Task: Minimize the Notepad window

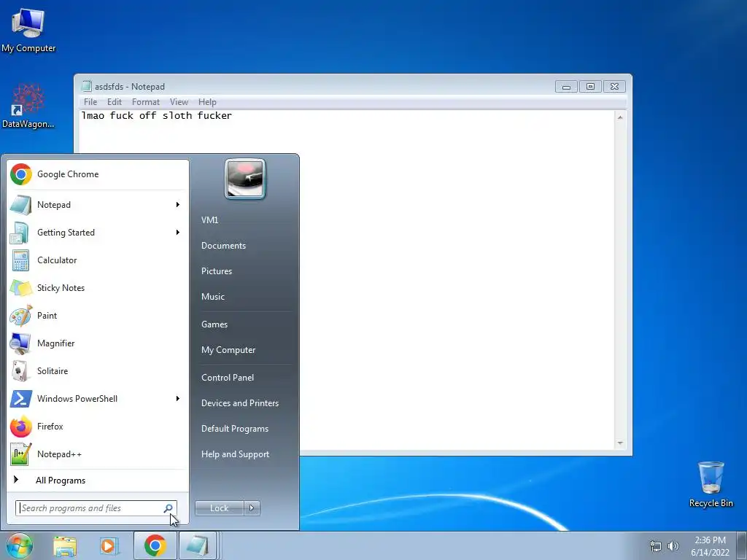Action: (x=566, y=87)
